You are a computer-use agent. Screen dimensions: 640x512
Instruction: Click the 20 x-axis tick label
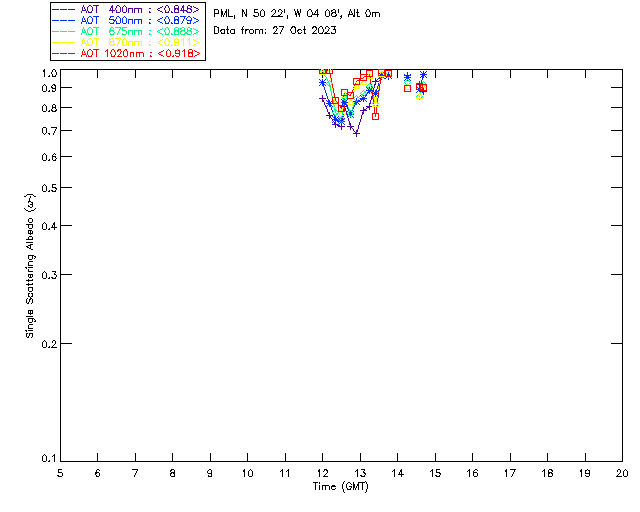click(622, 473)
